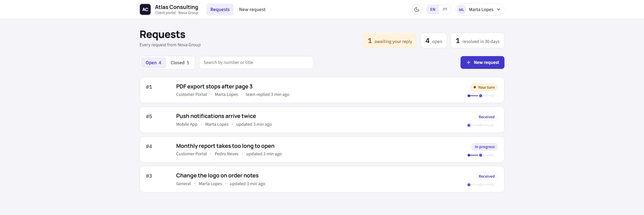Screen dimensions: 644x215
Task: Select the Open 4 filter tab
Action: 153,63
